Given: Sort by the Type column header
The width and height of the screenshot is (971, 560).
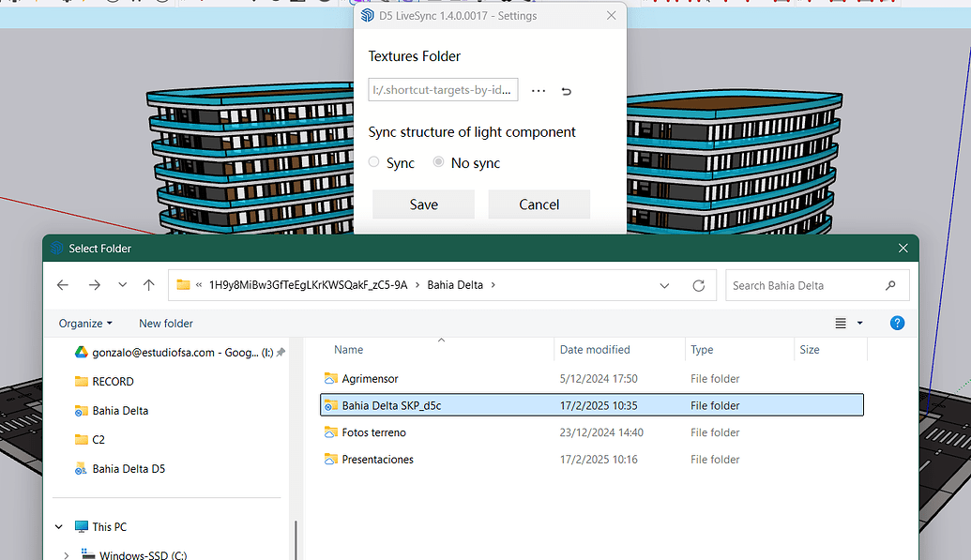Looking at the screenshot, I should pyautogui.click(x=702, y=349).
